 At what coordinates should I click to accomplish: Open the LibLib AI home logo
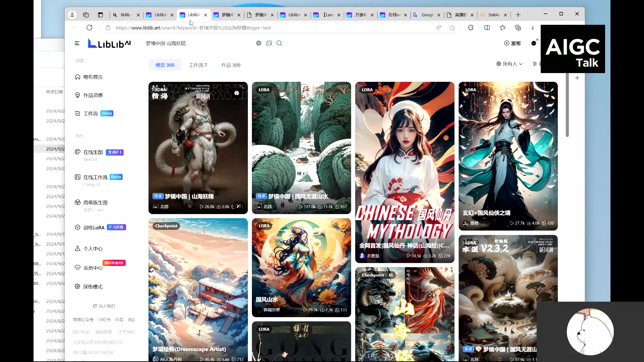click(x=109, y=43)
